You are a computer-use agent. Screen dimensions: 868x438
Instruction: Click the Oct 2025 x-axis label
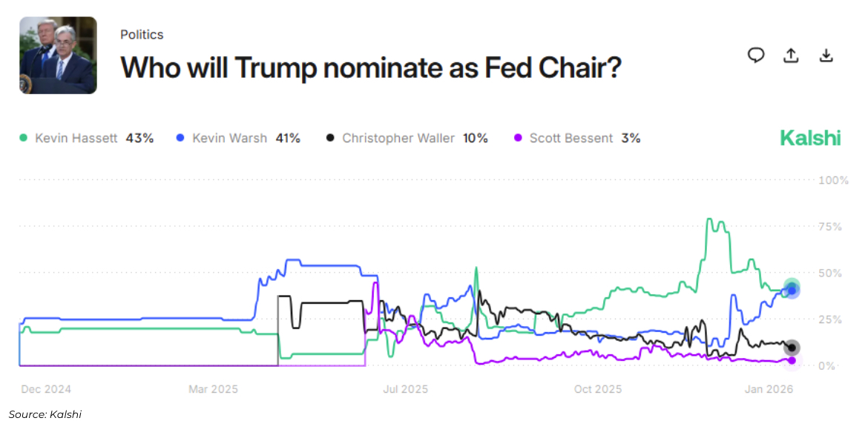click(x=598, y=389)
